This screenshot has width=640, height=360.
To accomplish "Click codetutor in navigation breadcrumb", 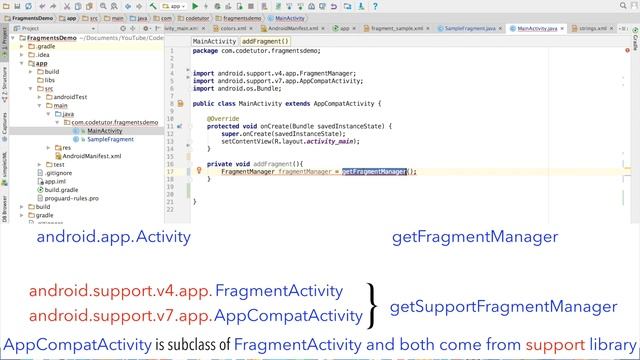I will pyautogui.click(x=193, y=18).
